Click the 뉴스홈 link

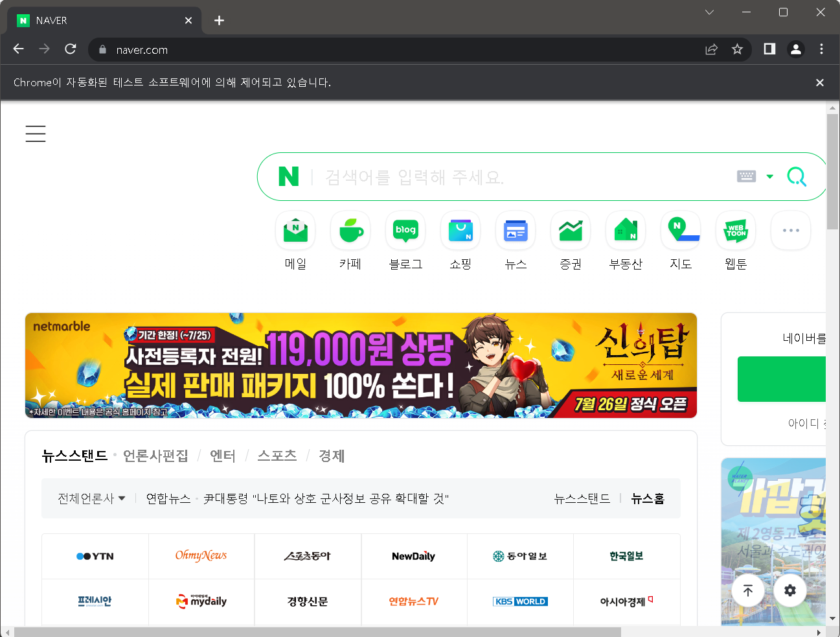pos(648,498)
